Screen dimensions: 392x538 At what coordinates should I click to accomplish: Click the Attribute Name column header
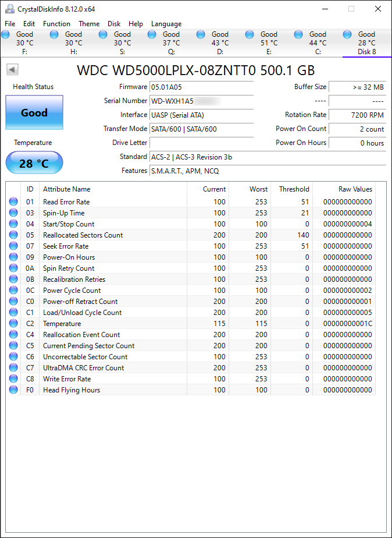pos(67,189)
